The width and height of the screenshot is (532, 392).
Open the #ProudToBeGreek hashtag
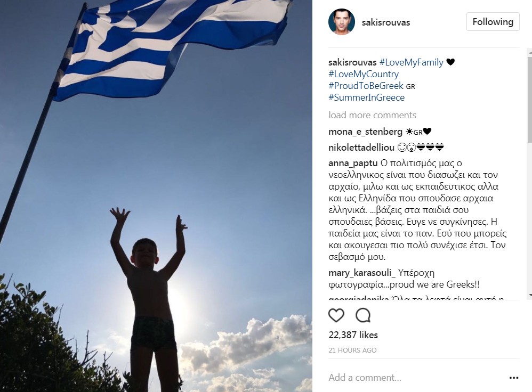pos(366,85)
